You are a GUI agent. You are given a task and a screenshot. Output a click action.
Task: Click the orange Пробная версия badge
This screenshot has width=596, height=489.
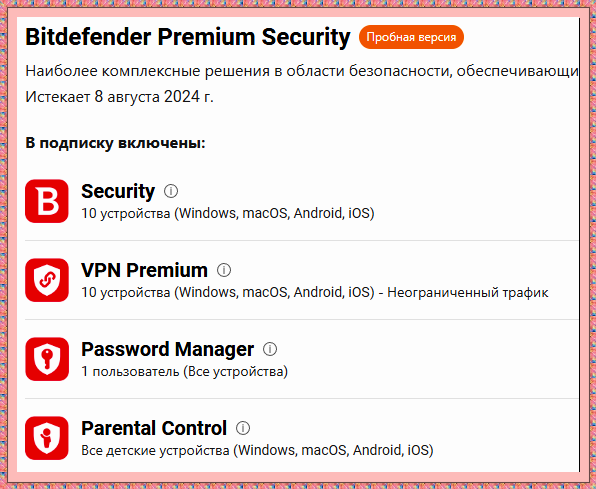pyautogui.click(x=411, y=37)
